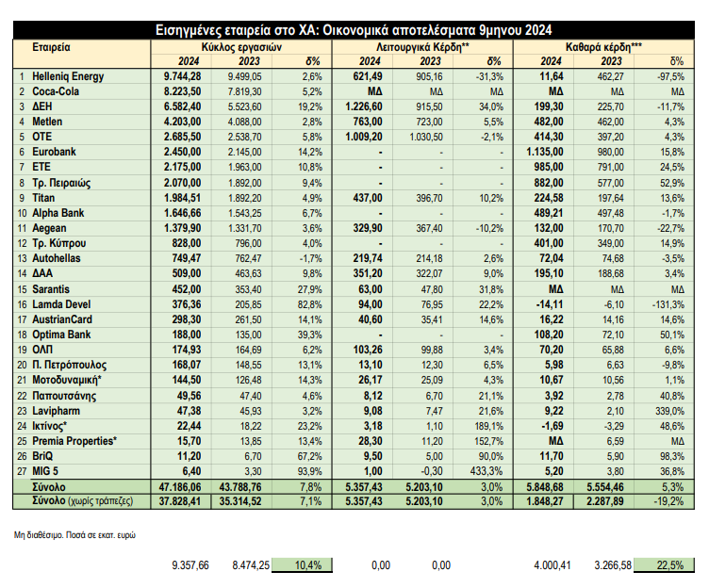The image size is (709, 588).
Task: Select ex-banks net profit change '-19,2%'
Action: [669, 501]
